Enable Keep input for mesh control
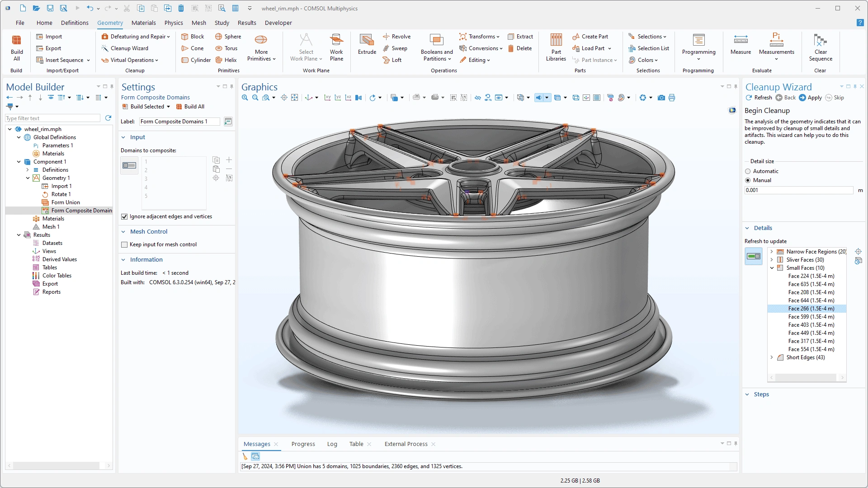 [124, 245]
